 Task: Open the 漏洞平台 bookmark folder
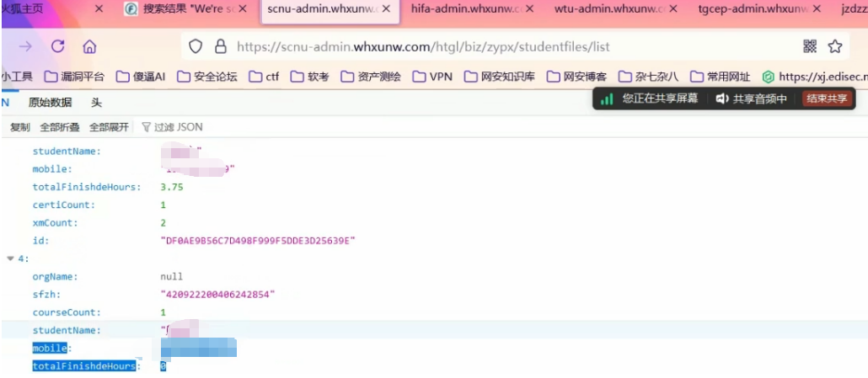pyautogui.click(x=74, y=77)
